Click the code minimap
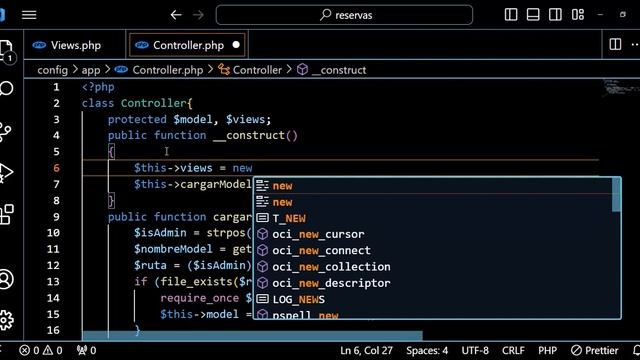Image resolution: width=640 pixels, height=360 pixels. pos(620,88)
